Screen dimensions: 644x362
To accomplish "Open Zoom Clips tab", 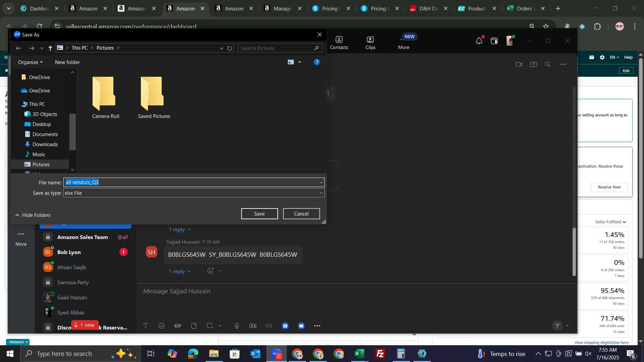I will [370, 43].
